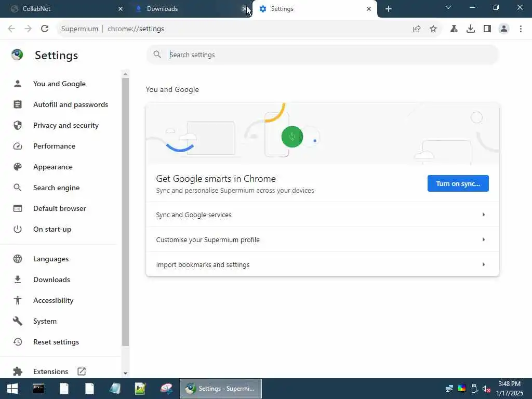The image size is (532, 399).
Task: Show downloads using the toolbar download icon
Action: click(471, 29)
